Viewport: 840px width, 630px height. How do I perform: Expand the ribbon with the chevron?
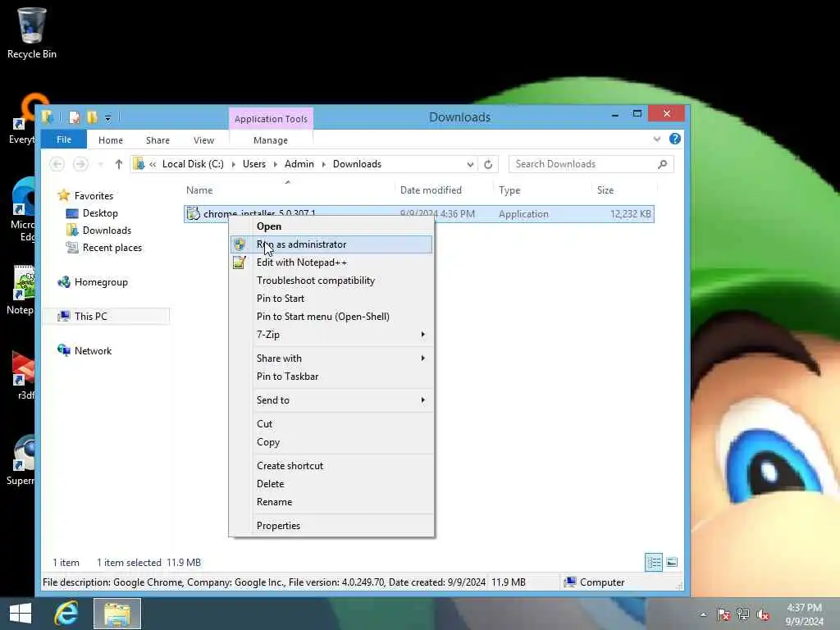(657, 139)
